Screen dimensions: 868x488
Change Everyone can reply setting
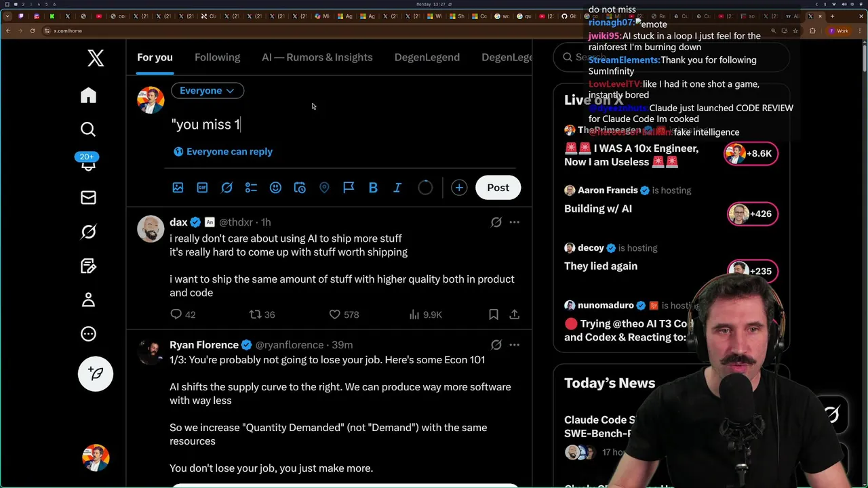[x=223, y=152]
